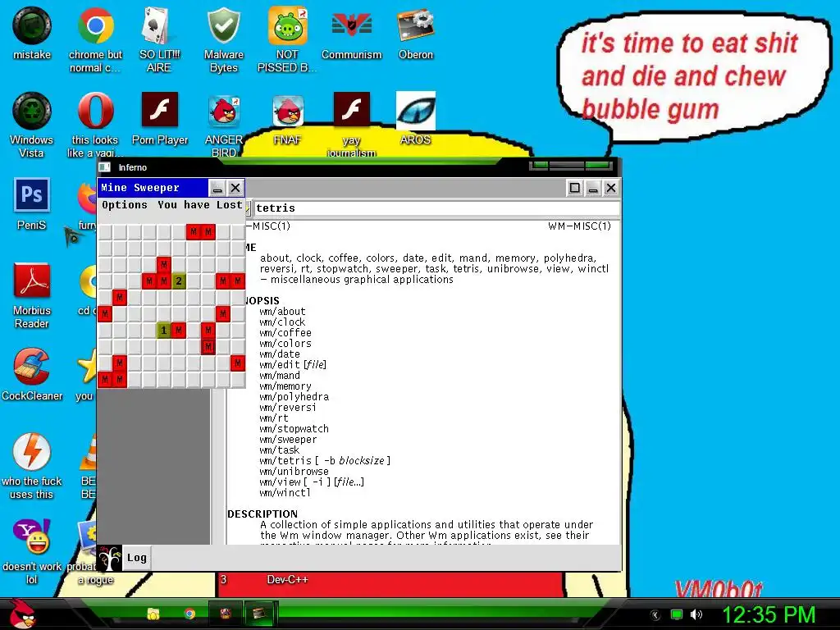Viewport: 840px width, 630px height.
Task: Click the Angry Bird start button on the taskbar
Action: click(21, 614)
